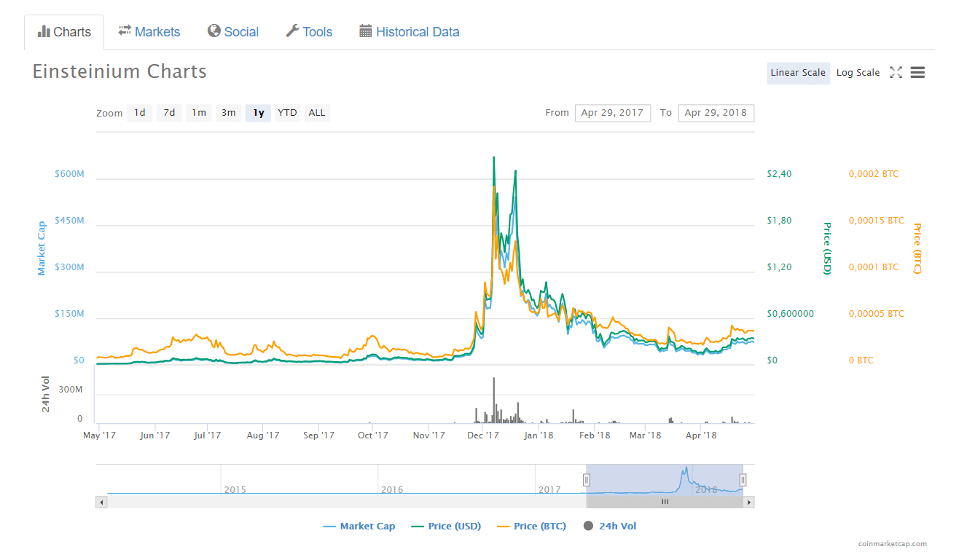Select Linear Scale option
959x560 pixels.
pos(798,73)
